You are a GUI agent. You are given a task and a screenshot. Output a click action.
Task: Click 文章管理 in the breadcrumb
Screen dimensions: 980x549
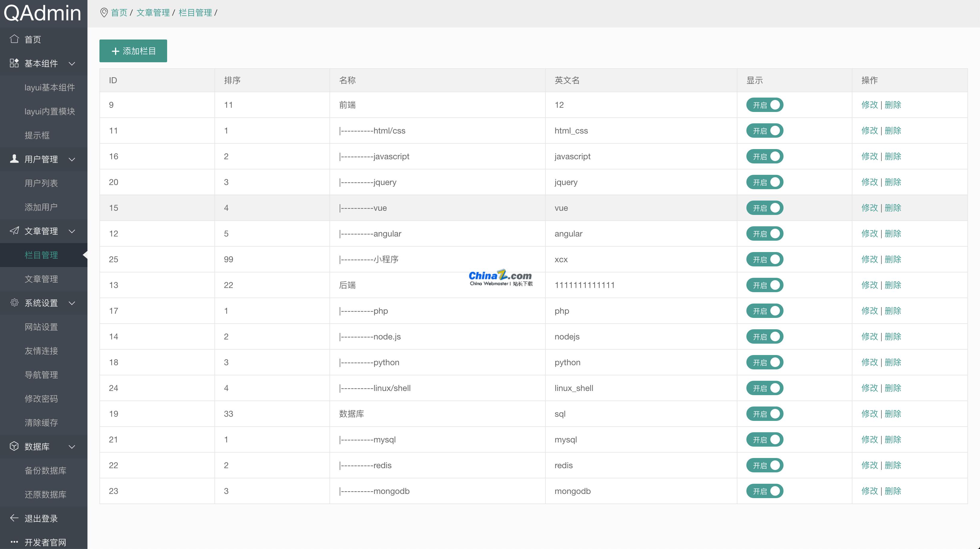pyautogui.click(x=153, y=13)
